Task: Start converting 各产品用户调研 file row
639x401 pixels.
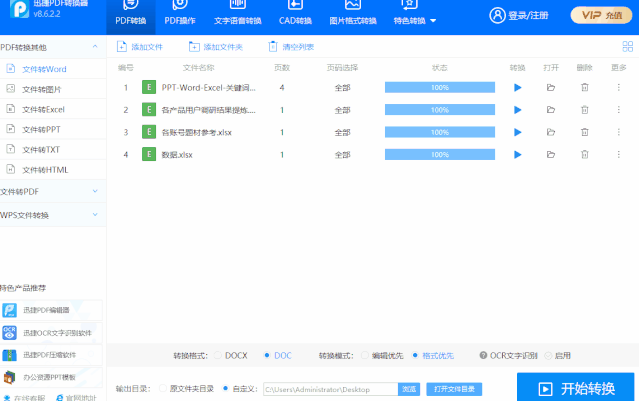Action: pos(518,110)
